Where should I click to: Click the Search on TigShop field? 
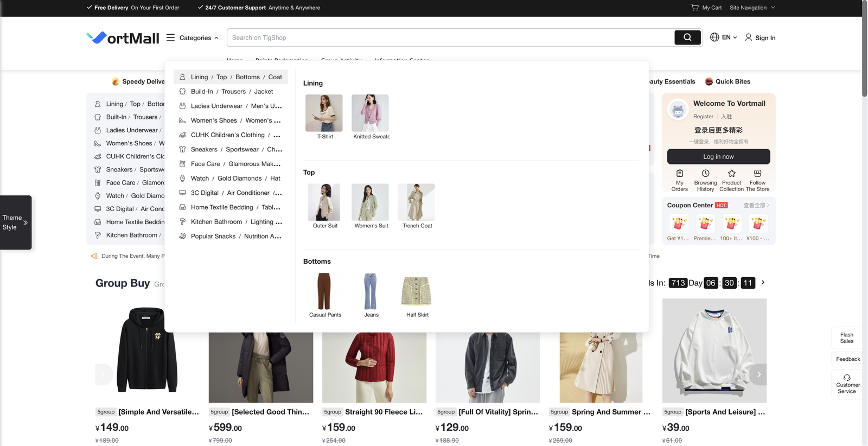tap(450, 37)
